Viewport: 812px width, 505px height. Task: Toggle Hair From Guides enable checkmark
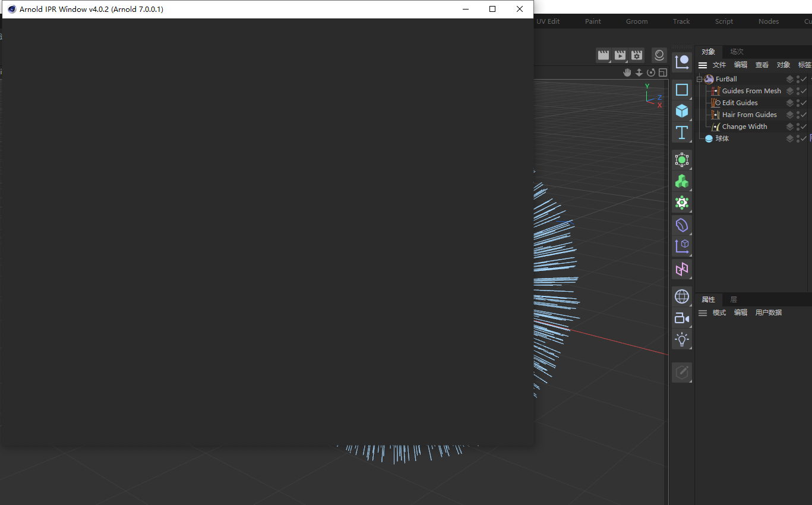pyautogui.click(x=804, y=115)
